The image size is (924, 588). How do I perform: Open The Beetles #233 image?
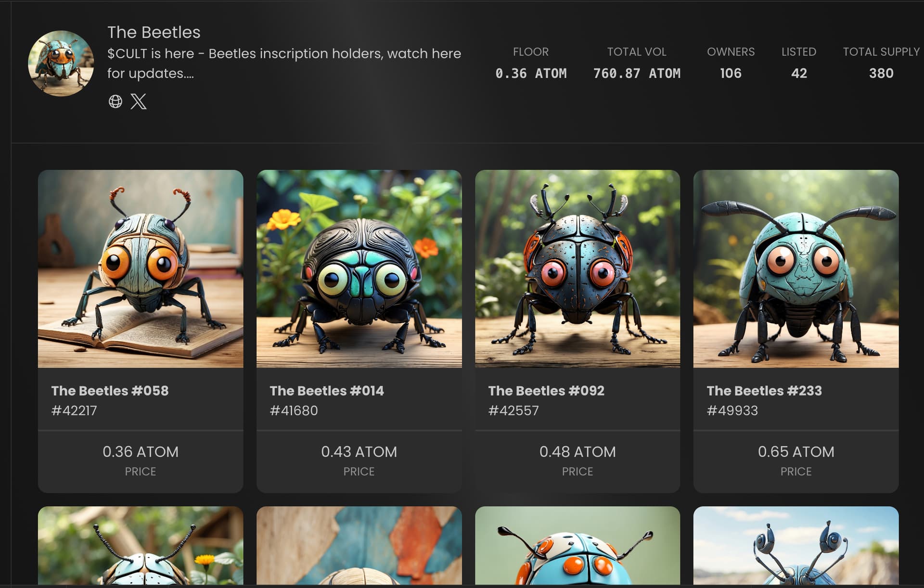(x=796, y=268)
